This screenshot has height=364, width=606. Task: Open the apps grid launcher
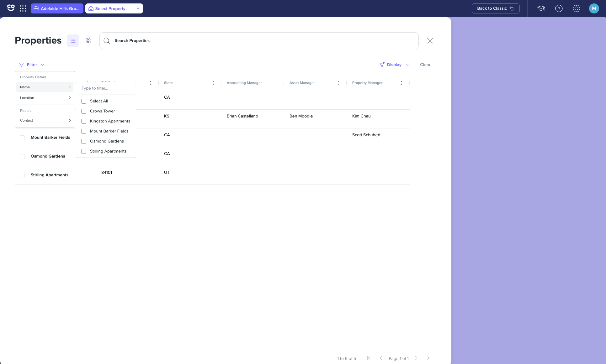point(23,8)
